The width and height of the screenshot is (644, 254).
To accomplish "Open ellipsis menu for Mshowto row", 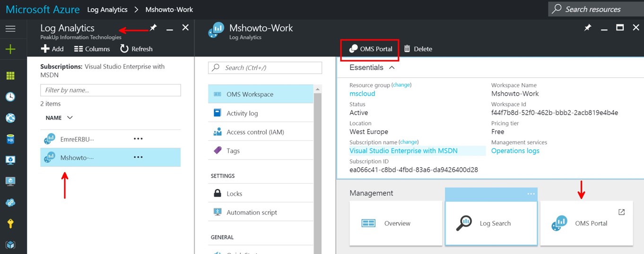I will point(138,157).
